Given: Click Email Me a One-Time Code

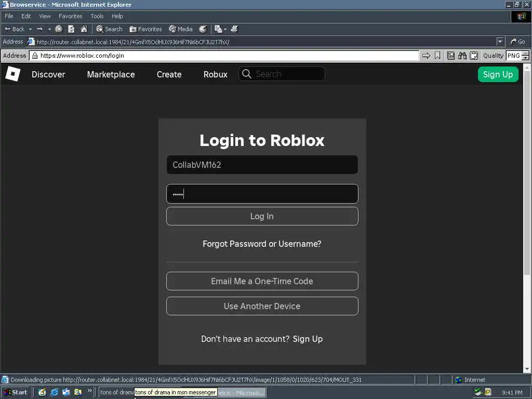Looking at the screenshot, I should click(x=262, y=281).
